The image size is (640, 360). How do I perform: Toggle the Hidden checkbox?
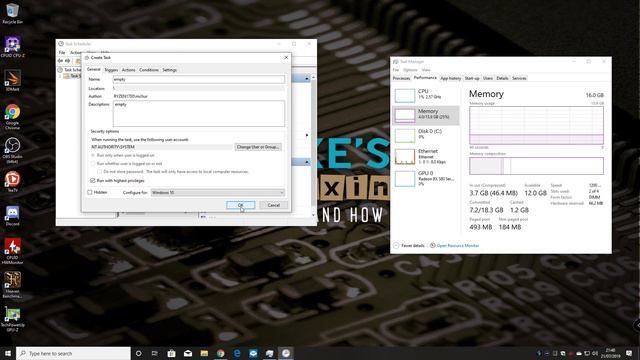pos(90,192)
